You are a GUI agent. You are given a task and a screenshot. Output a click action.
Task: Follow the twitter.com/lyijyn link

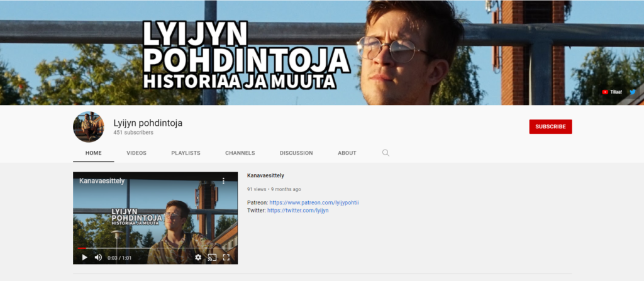(297, 210)
